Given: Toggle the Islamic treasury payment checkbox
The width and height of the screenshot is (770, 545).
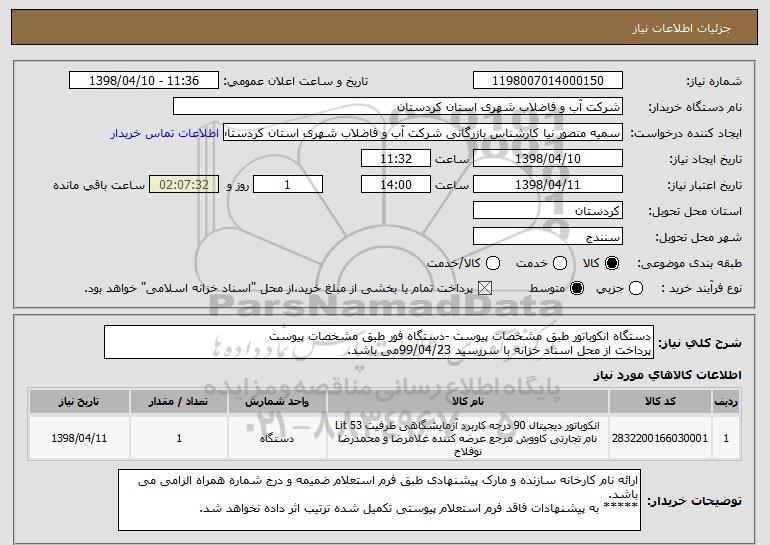Looking at the screenshot, I should [x=485, y=288].
